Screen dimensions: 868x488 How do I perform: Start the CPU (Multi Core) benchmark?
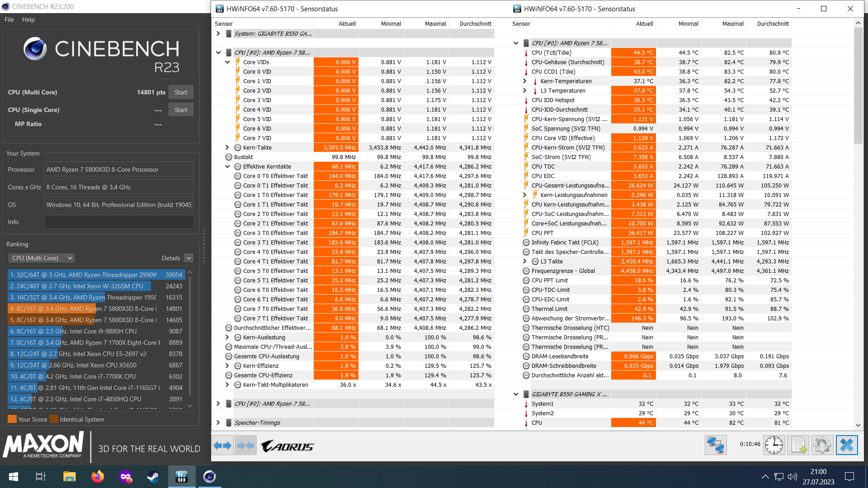tap(181, 92)
